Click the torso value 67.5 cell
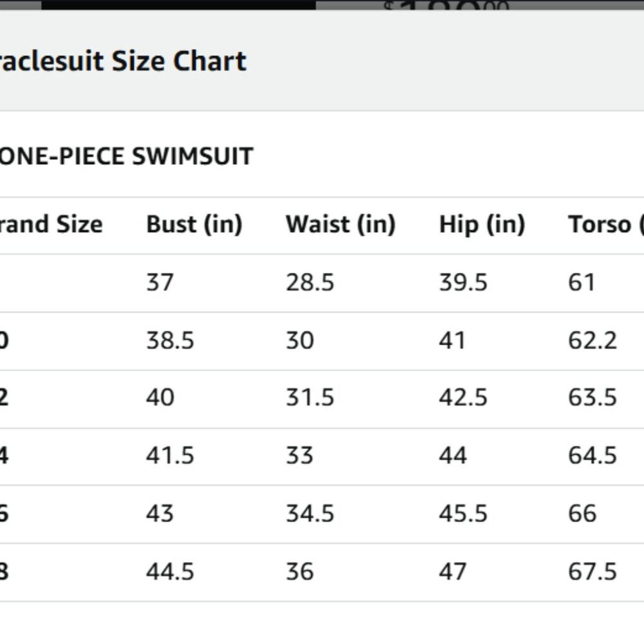 [x=592, y=572]
